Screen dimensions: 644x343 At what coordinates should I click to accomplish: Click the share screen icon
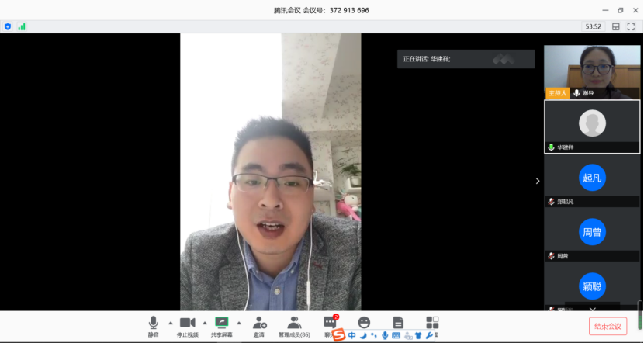click(x=221, y=323)
